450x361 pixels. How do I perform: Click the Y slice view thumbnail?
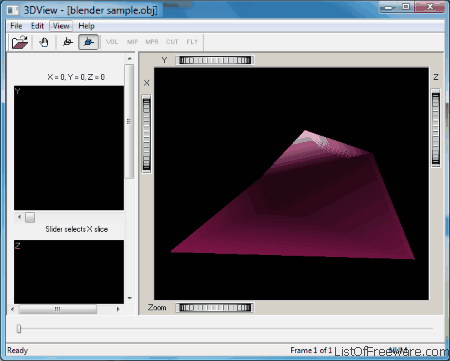coord(69,148)
